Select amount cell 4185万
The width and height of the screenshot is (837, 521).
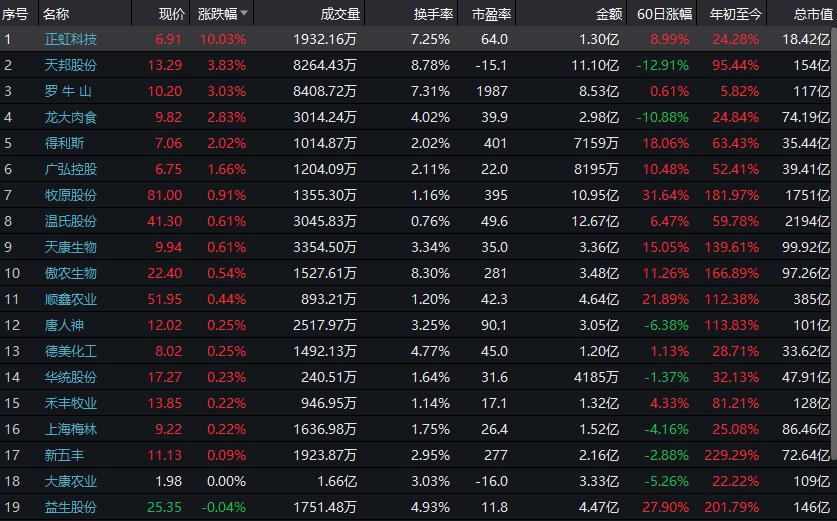tap(596, 377)
